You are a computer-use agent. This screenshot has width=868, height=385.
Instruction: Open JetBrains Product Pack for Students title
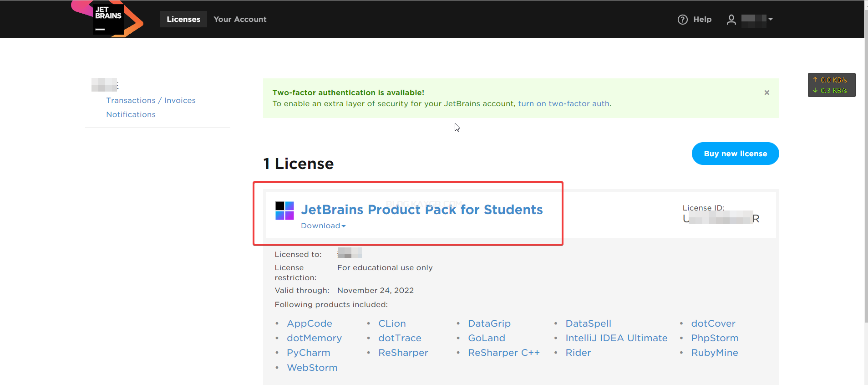pyautogui.click(x=421, y=209)
